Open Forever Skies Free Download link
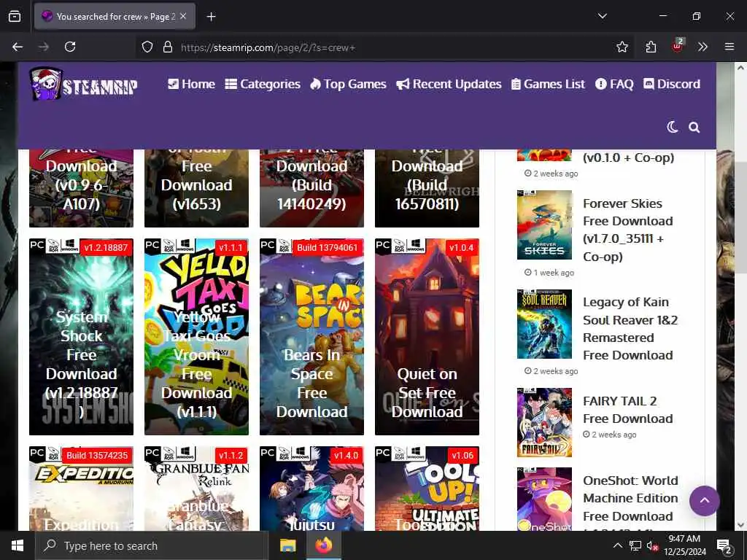This screenshot has height=560, width=747. (x=628, y=230)
